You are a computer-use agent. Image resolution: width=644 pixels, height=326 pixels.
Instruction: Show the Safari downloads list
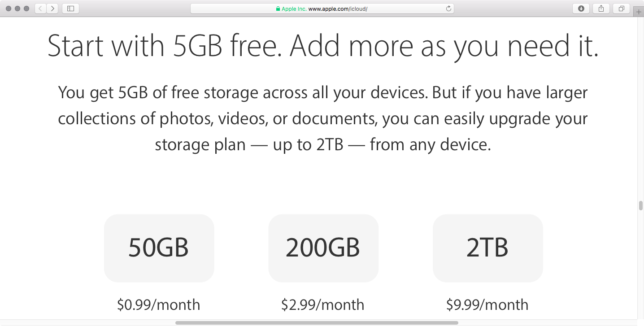coord(581,9)
